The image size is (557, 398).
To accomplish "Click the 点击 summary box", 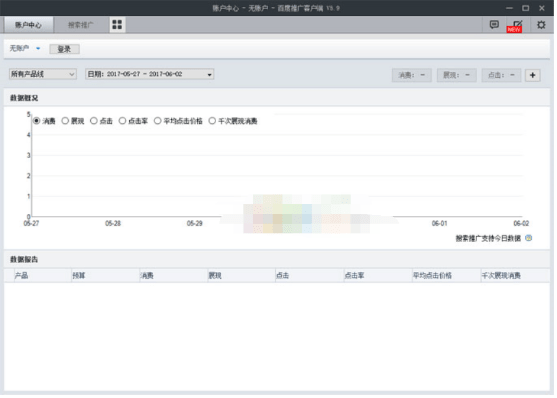I will tap(501, 75).
